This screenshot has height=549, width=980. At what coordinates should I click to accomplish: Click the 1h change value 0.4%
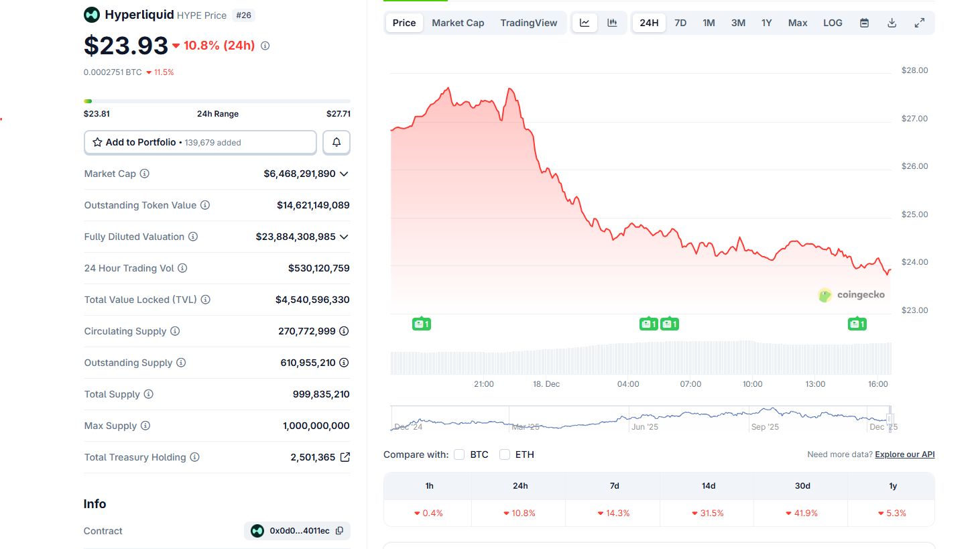click(x=429, y=513)
